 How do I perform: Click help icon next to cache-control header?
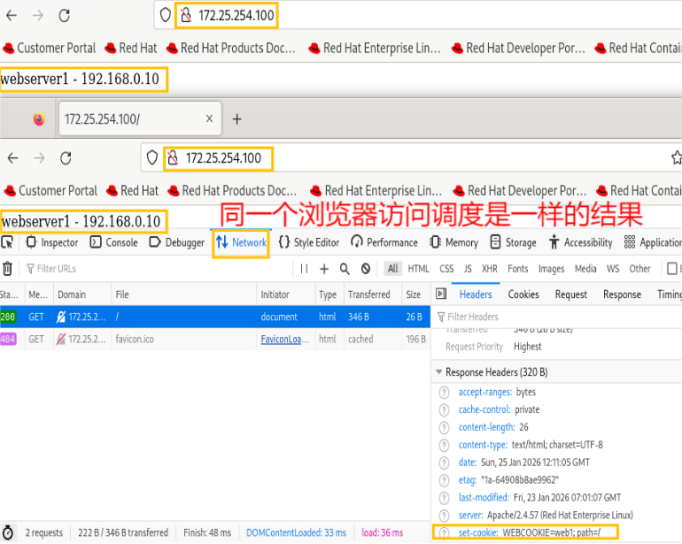tap(444, 410)
